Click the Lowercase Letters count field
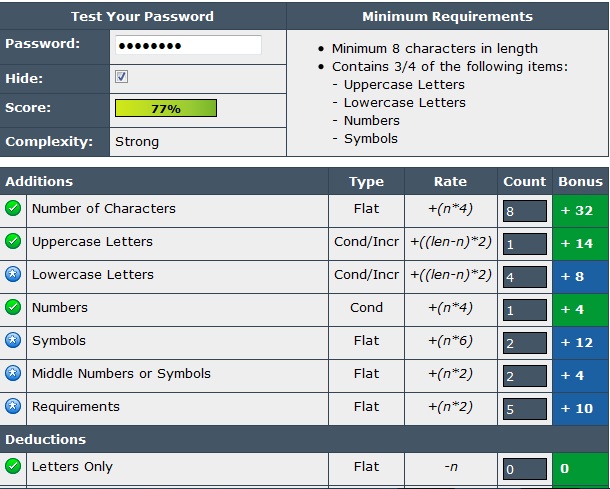Screen dimensions: 610x489 point(525,277)
